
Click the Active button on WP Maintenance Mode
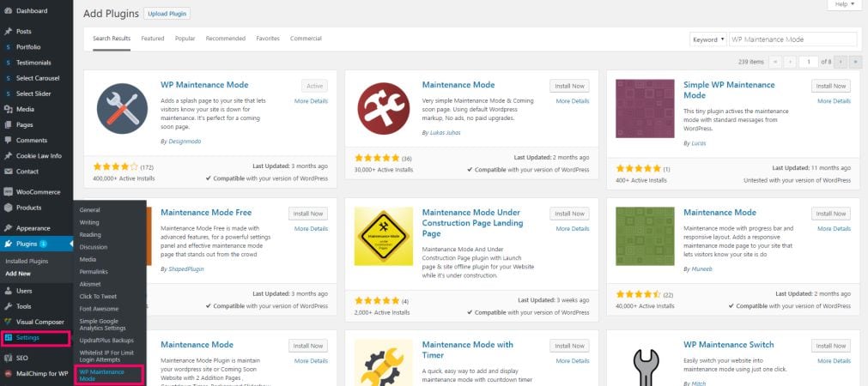pos(314,87)
